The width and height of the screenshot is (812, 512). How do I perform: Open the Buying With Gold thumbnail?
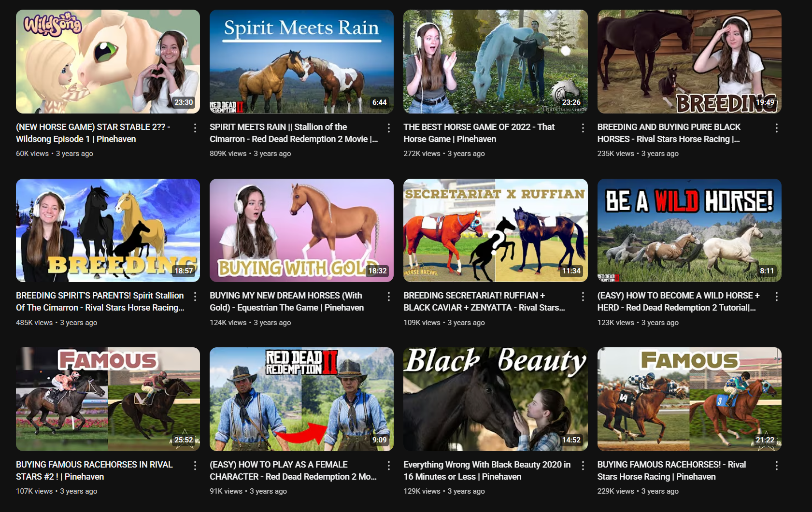[x=301, y=230]
